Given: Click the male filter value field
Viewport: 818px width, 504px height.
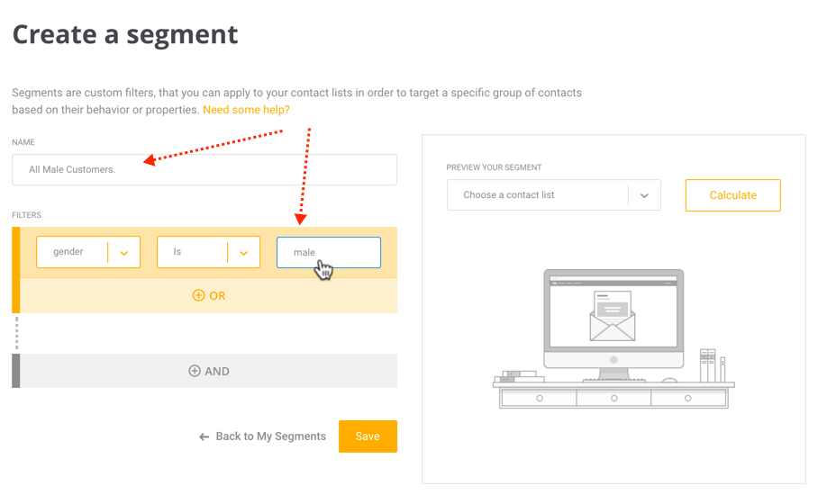Looking at the screenshot, I should pos(329,252).
